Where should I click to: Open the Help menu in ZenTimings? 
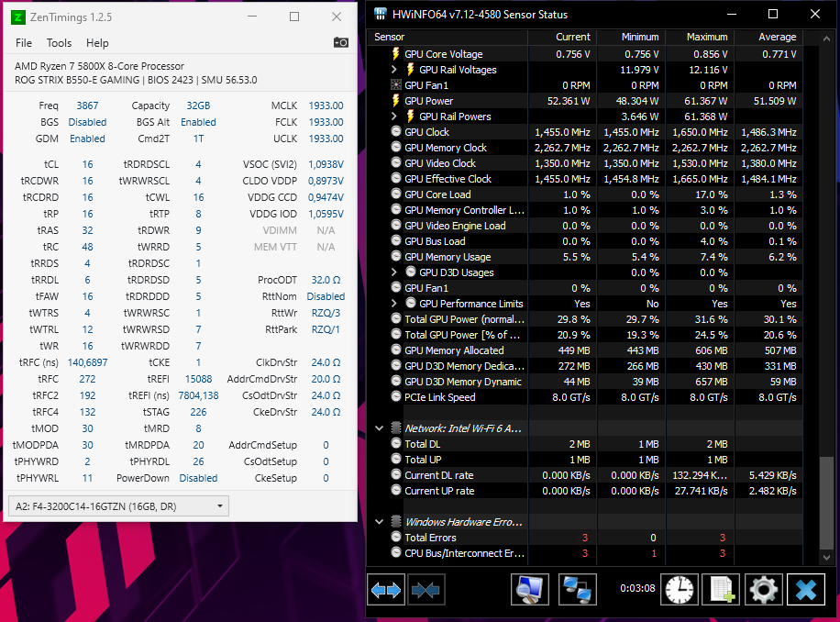[x=97, y=43]
